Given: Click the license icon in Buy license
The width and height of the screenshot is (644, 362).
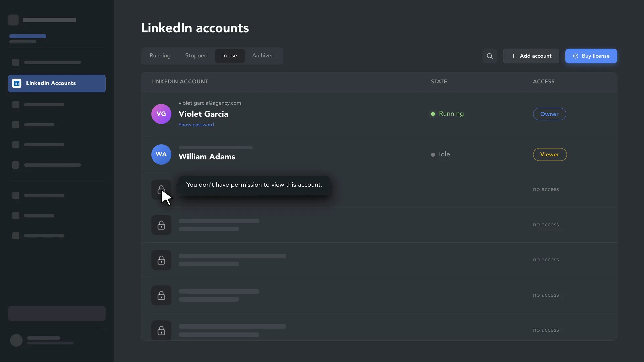Looking at the screenshot, I should click(x=576, y=56).
